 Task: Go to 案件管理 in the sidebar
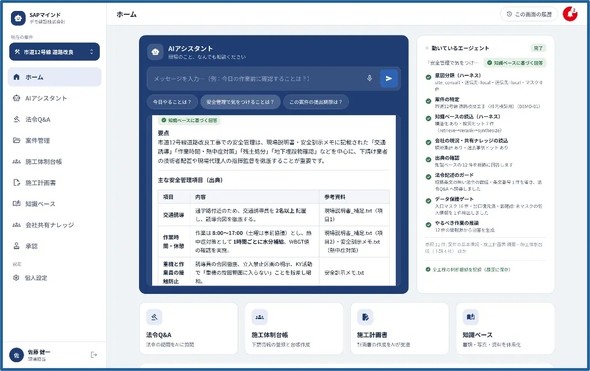(x=55, y=140)
